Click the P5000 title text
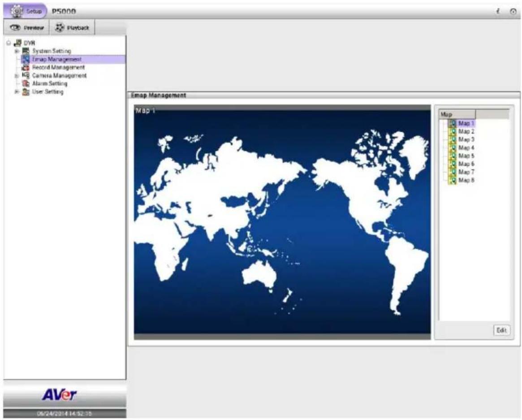Viewport: 522px width, 420px height. [x=64, y=11]
